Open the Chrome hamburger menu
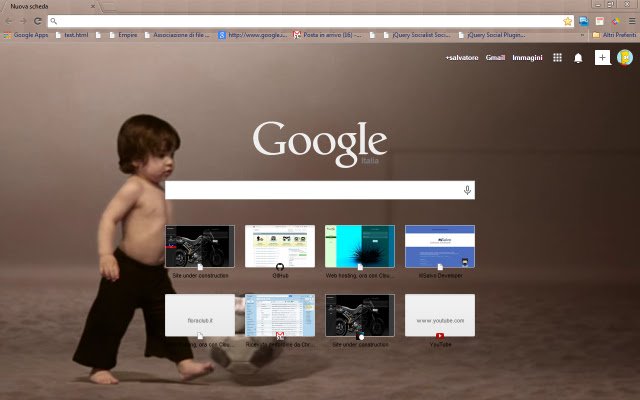The width and height of the screenshot is (640, 400). point(632,21)
